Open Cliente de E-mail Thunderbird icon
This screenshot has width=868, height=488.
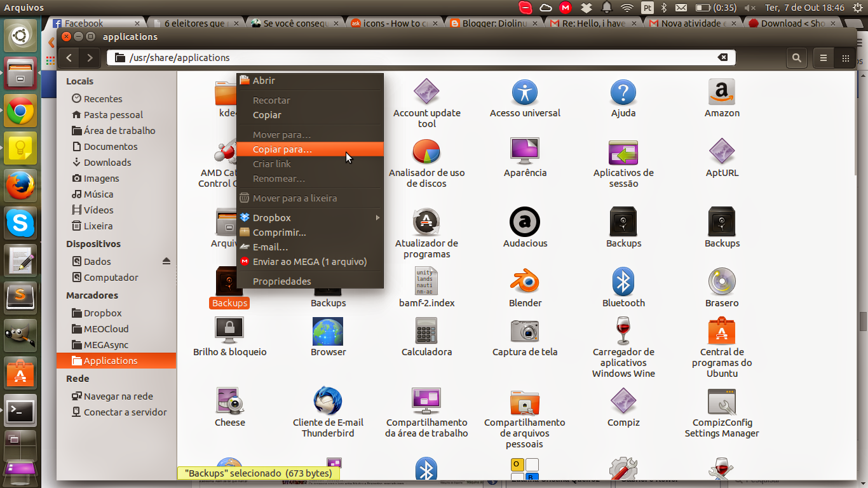(328, 401)
